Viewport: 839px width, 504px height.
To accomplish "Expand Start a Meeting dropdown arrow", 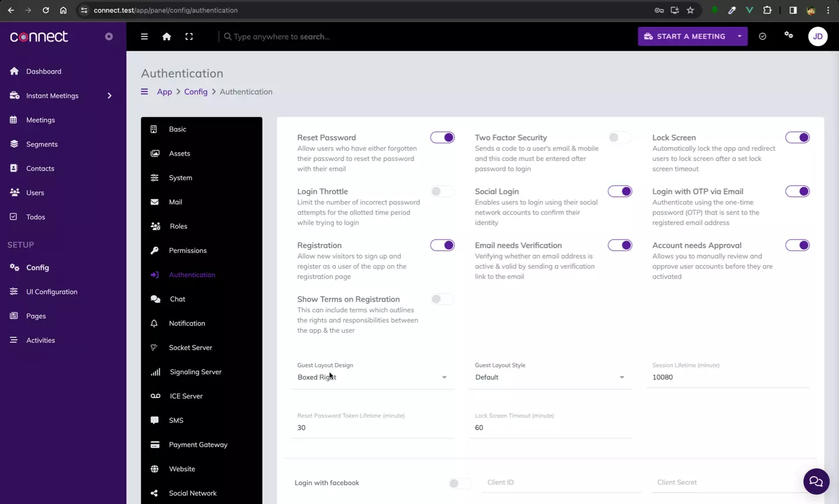I will pyautogui.click(x=739, y=36).
